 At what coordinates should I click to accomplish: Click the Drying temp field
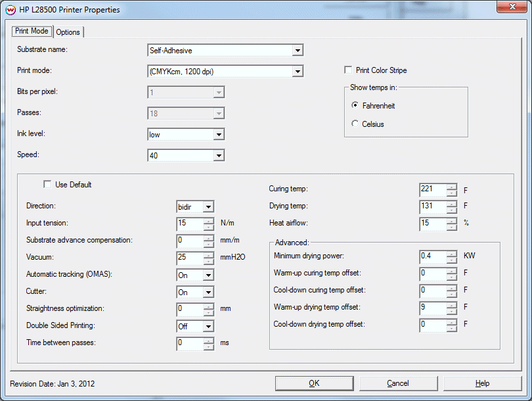[x=433, y=206]
